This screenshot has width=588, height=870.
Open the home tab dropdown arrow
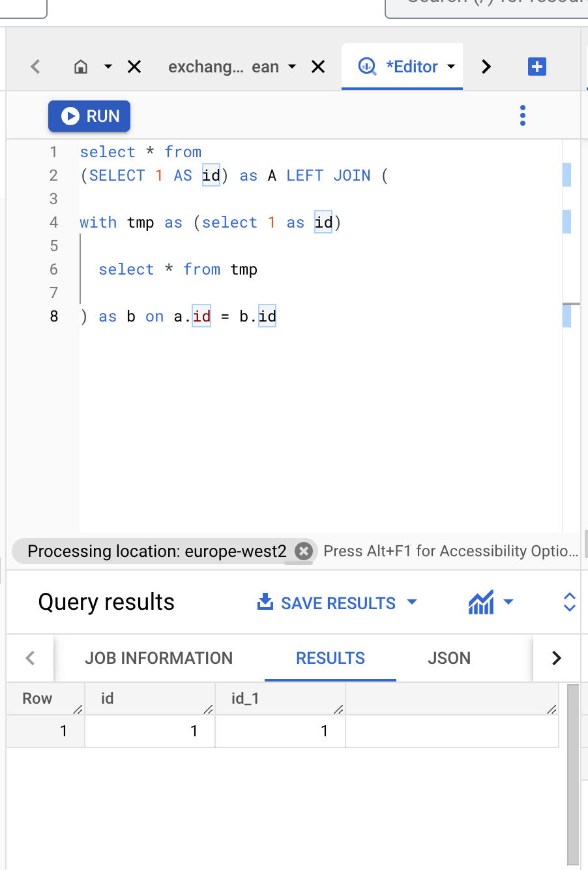click(108, 67)
